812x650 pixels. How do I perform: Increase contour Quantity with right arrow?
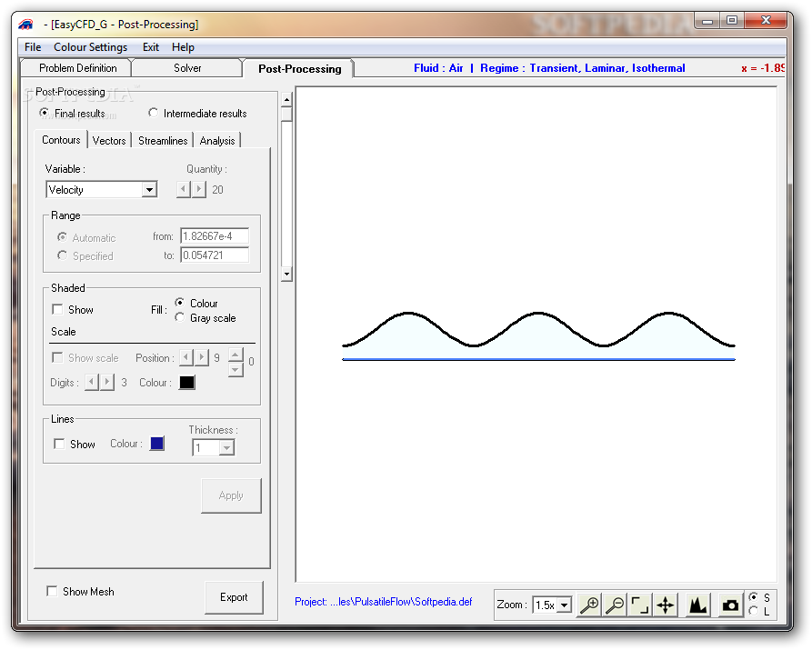pyautogui.click(x=199, y=189)
